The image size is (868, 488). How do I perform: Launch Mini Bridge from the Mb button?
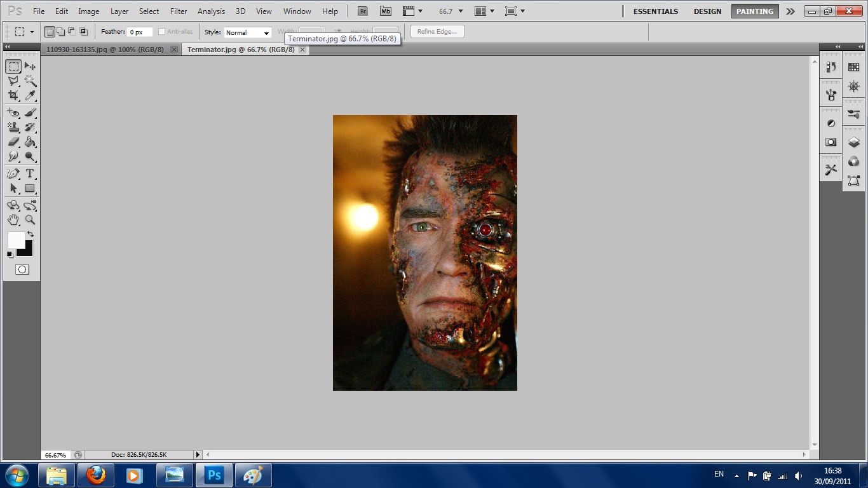click(386, 11)
